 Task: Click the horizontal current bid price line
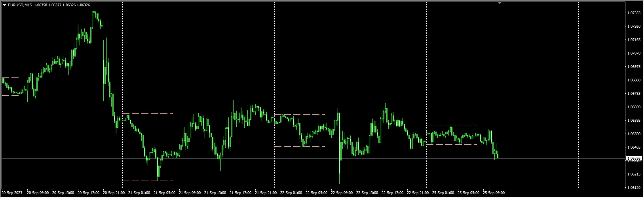click(313, 158)
